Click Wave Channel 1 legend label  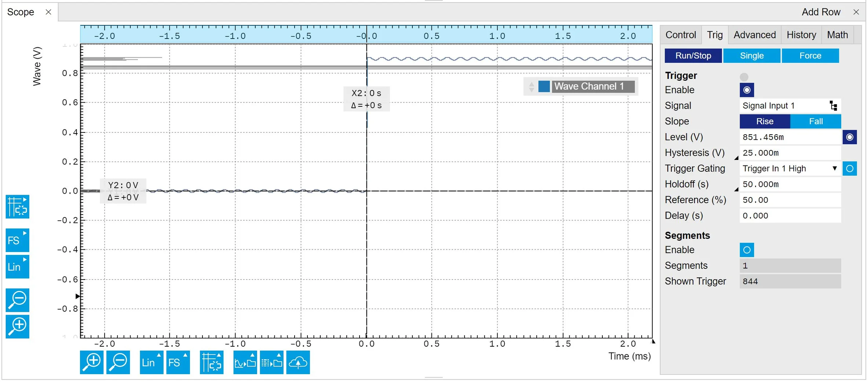coord(593,87)
